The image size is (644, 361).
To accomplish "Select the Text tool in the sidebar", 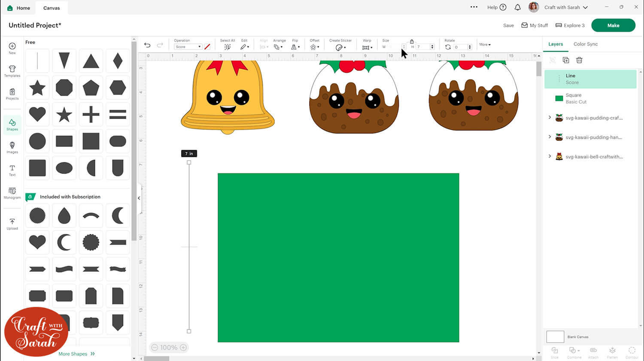I will pos(12,170).
